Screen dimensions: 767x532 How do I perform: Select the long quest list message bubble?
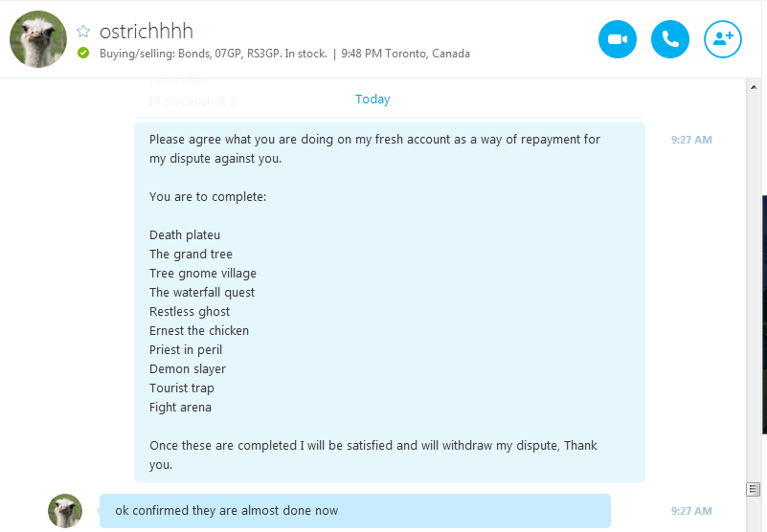click(x=390, y=302)
